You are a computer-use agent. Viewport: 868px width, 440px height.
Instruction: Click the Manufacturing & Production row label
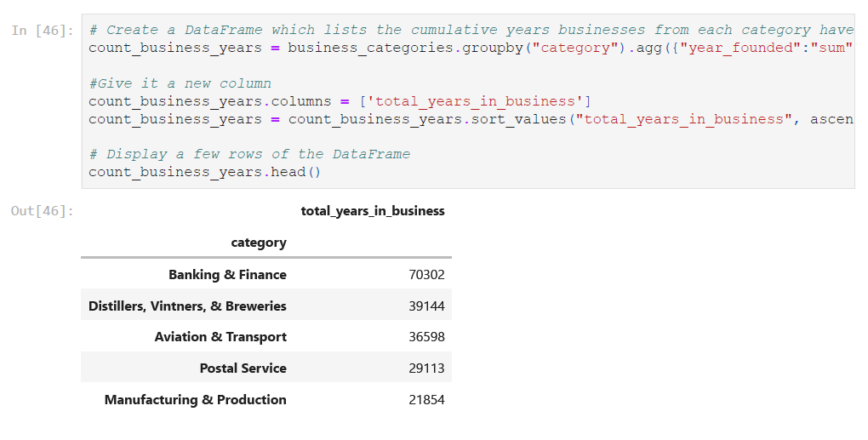click(x=196, y=400)
